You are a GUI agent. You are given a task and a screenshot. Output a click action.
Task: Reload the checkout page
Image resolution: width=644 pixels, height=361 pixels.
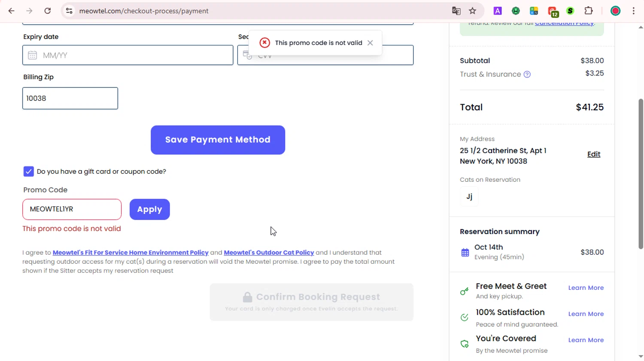[48, 11]
